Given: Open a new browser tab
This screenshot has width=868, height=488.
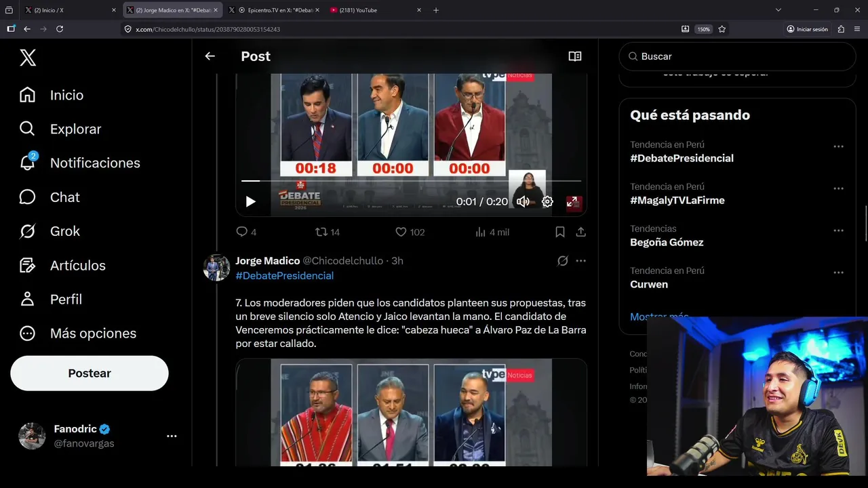Looking at the screenshot, I should click(436, 10).
